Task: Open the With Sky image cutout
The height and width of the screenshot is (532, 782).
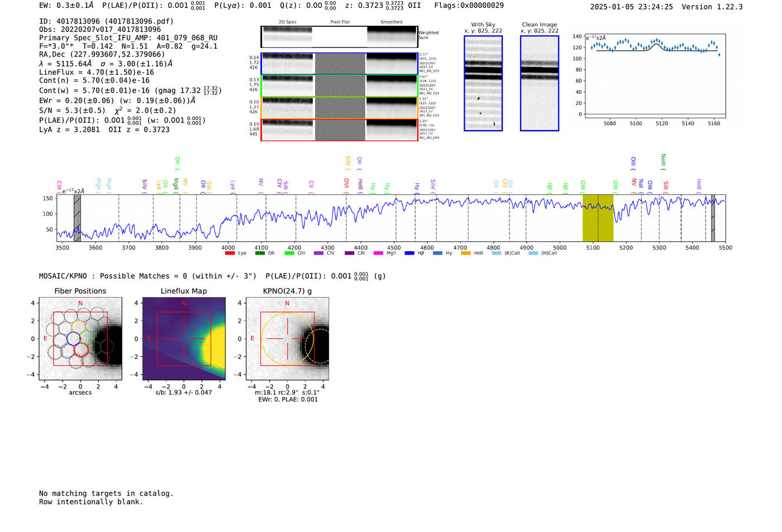Action: coord(483,84)
